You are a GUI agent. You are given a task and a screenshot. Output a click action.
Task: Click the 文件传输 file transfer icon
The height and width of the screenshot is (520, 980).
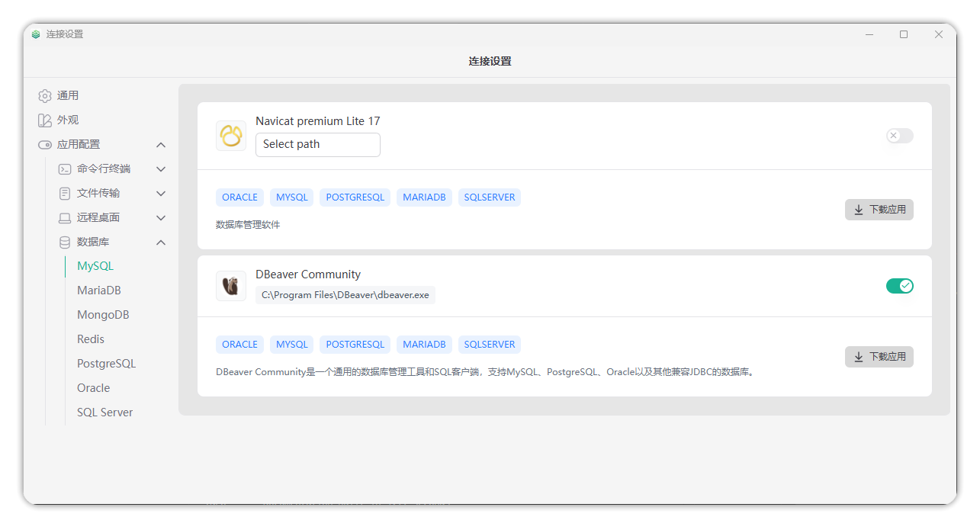point(65,193)
